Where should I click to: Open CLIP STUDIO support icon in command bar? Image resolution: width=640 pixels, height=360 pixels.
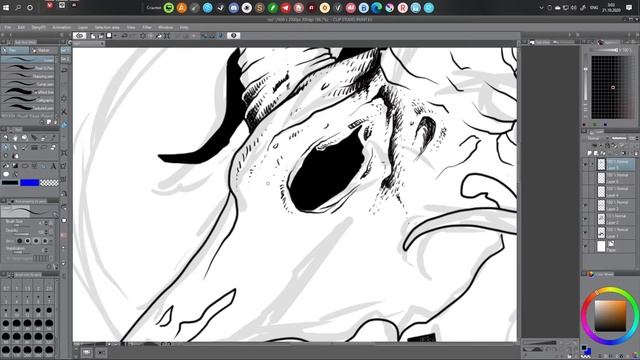pos(233,36)
